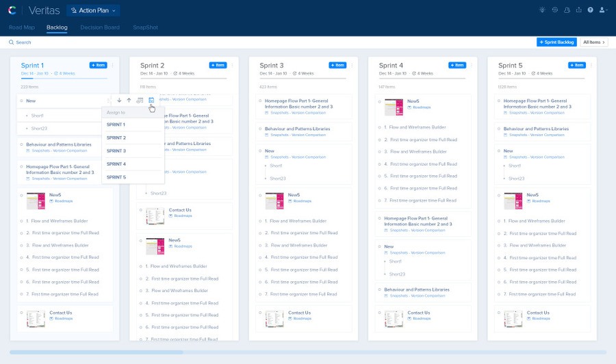Open Sprint 5 Contact Us thumbnail

pos(513,319)
